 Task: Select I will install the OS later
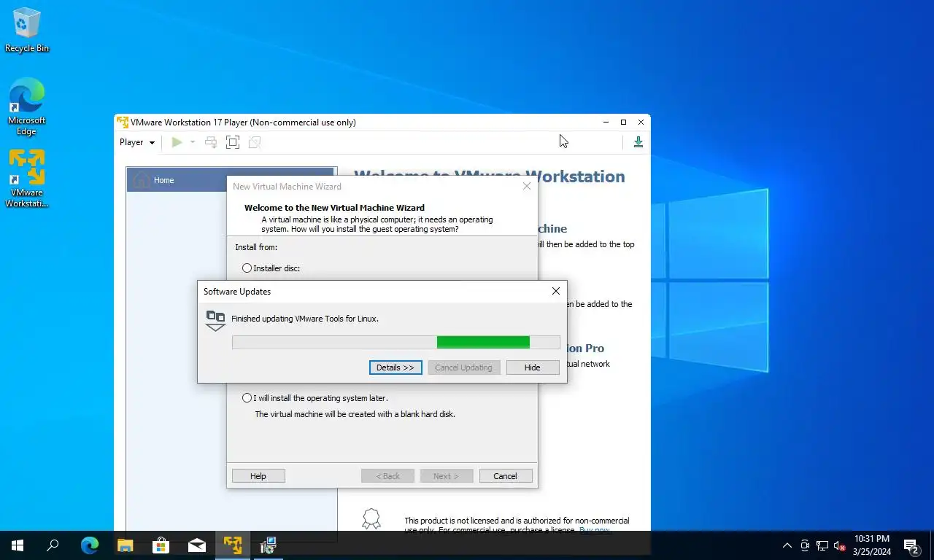[x=247, y=398]
